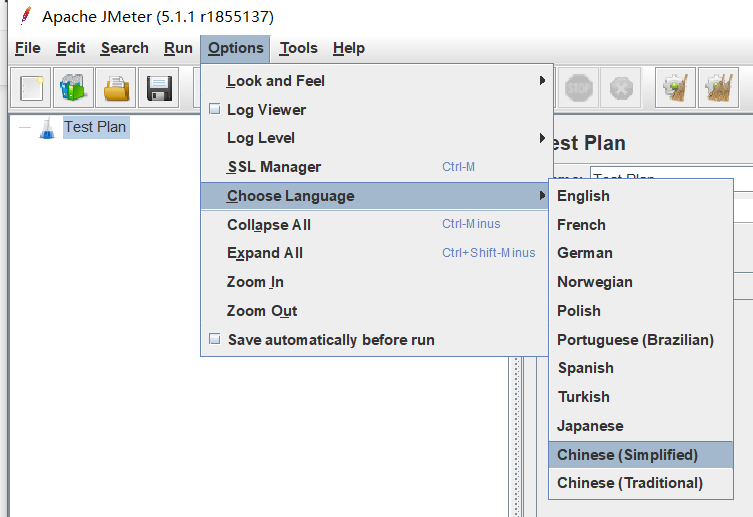The width and height of the screenshot is (753, 517).
Task: Select Portuguese (Brazilian) language
Action: 641,339
